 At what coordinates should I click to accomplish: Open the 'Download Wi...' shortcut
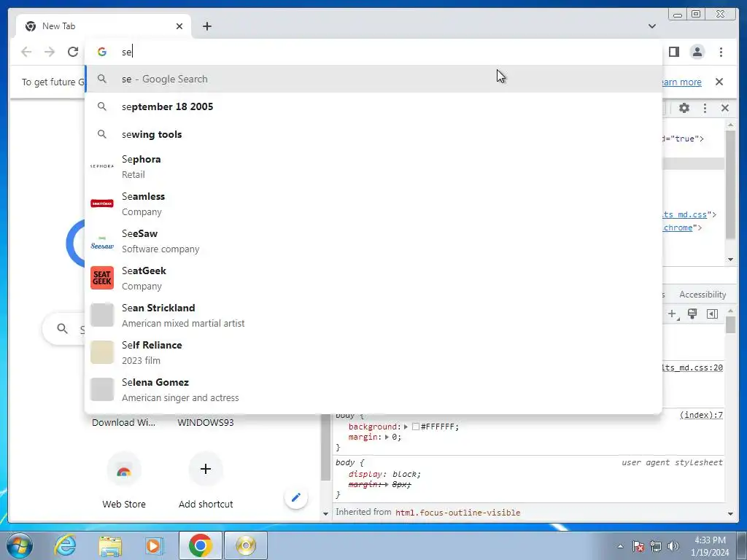click(x=124, y=422)
